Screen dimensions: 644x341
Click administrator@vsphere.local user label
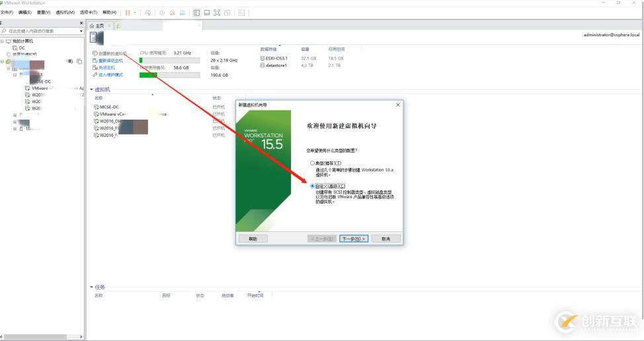click(612, 35)
